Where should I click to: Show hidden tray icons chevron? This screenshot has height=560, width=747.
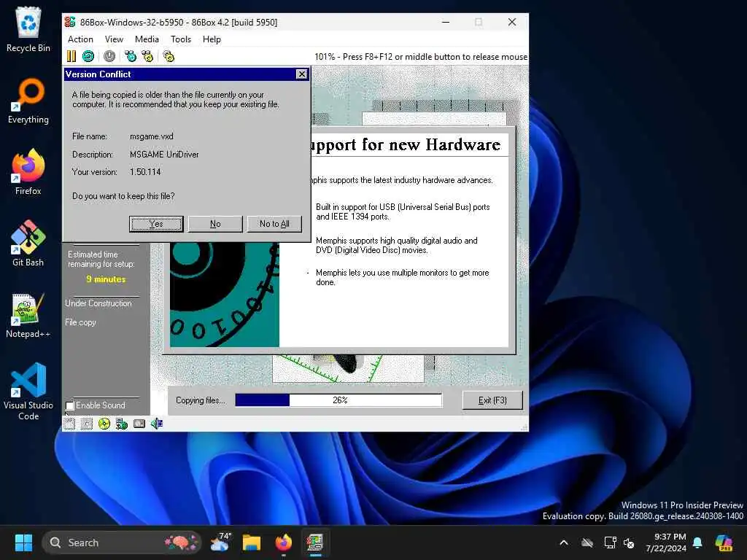[x=564, y=542]
